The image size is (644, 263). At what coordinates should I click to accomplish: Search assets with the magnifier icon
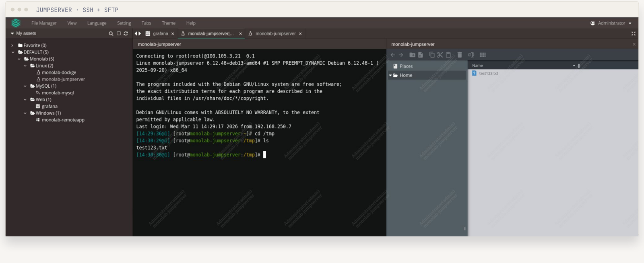click(111, 34)
